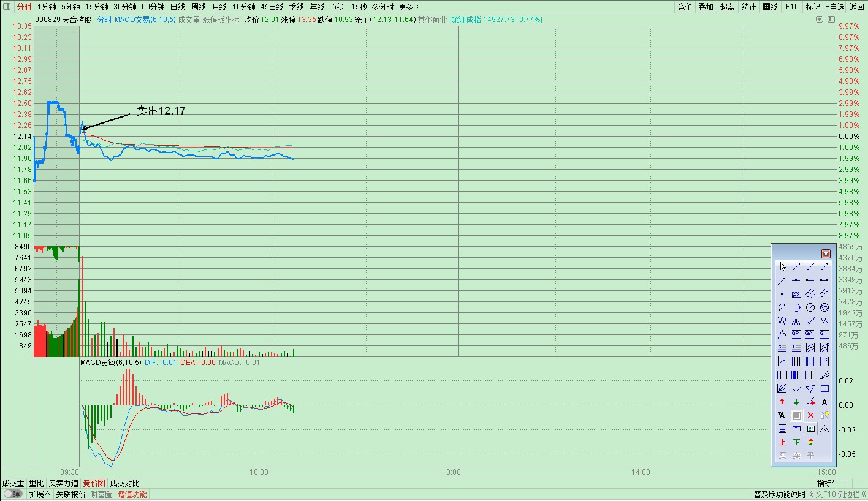
Task: Select the arc drawing tool
Action: click(796, 307)
